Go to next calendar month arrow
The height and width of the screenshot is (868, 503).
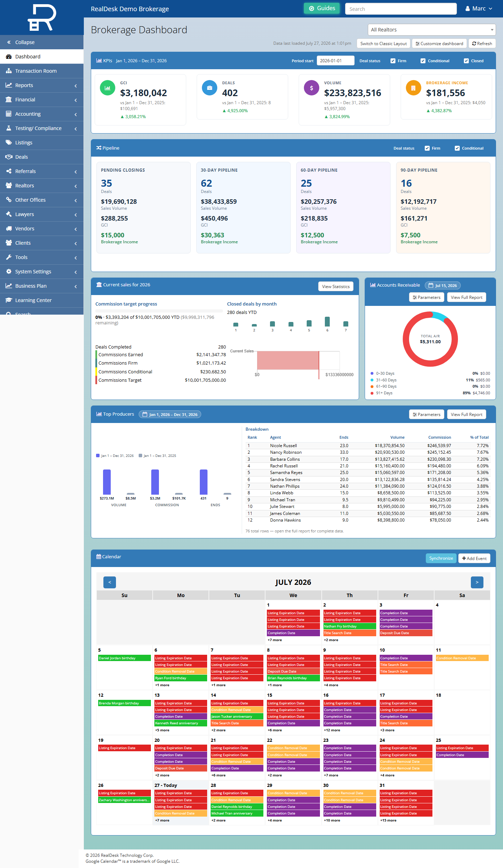[x=477, y=582]
